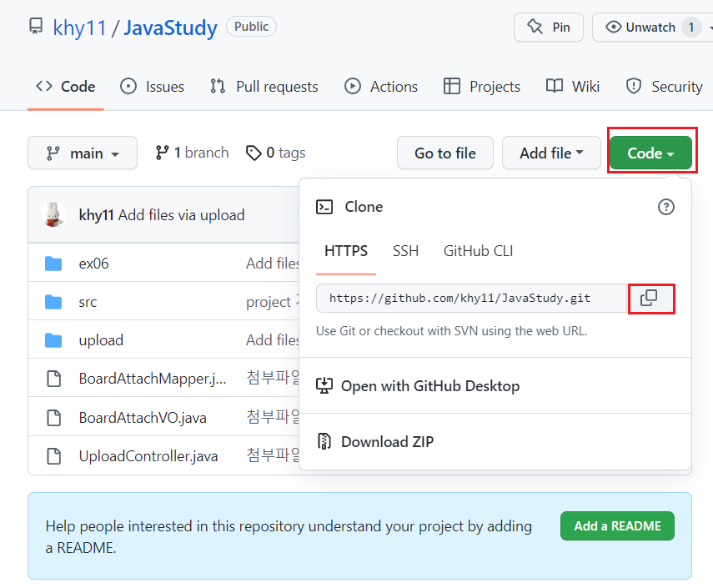Expand the main branch selector dropdown
713x588 pixels.
pyautogui.click(x=83, y=153)
